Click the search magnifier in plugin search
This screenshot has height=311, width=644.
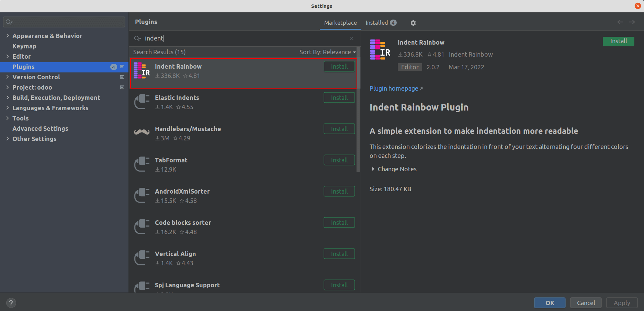(137, 38)
